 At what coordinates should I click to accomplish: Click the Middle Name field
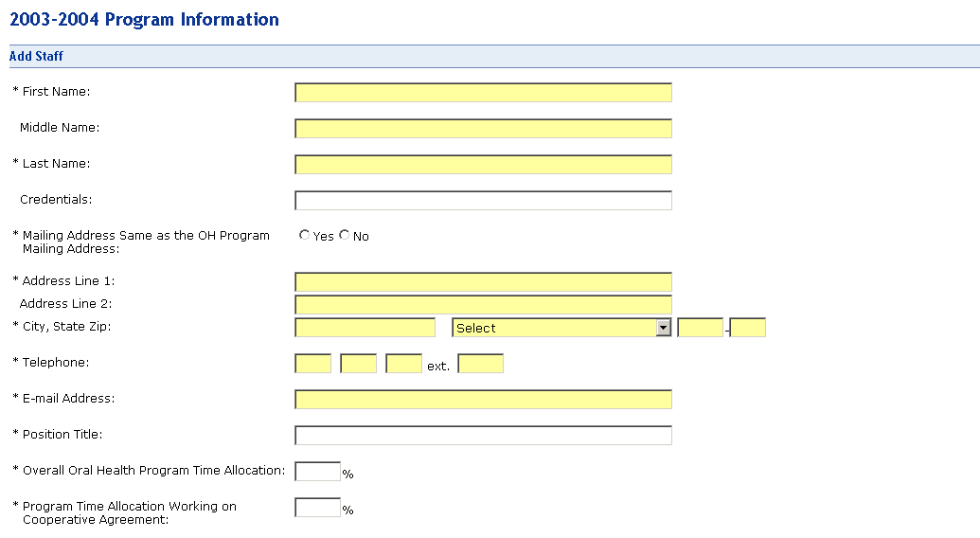(483, 129)
